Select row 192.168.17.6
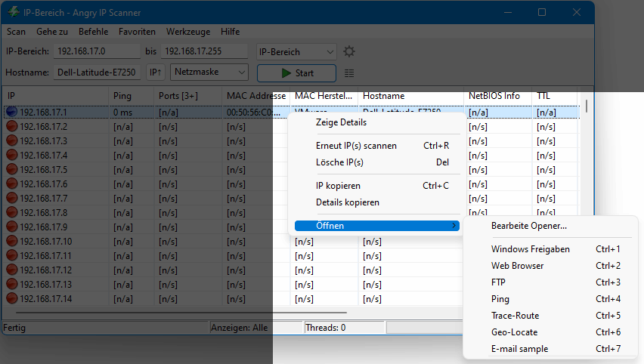Image resolution: width=644 pixels, height=364 pixels. [44, 184]
